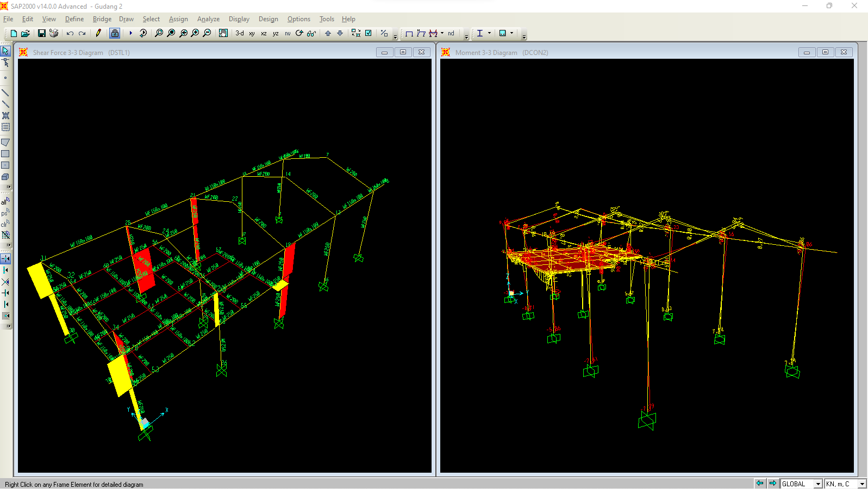Click the left arrow button in status bar
Image resolution: width=868 pixels, height=489 pixels.
click(x=760, y=484)
